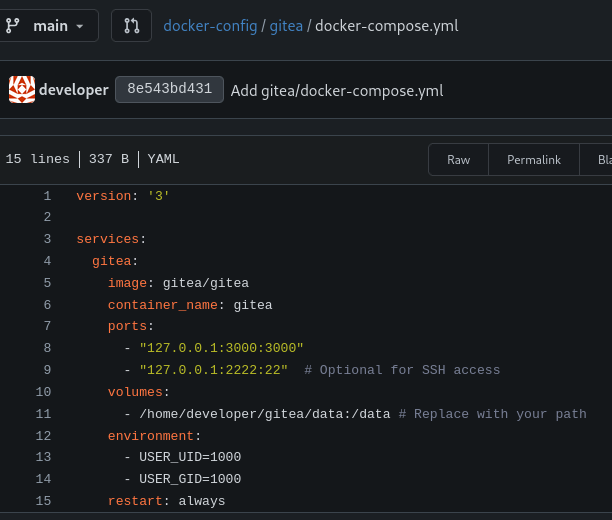Click the developer avatar image

tap(22, 89)
